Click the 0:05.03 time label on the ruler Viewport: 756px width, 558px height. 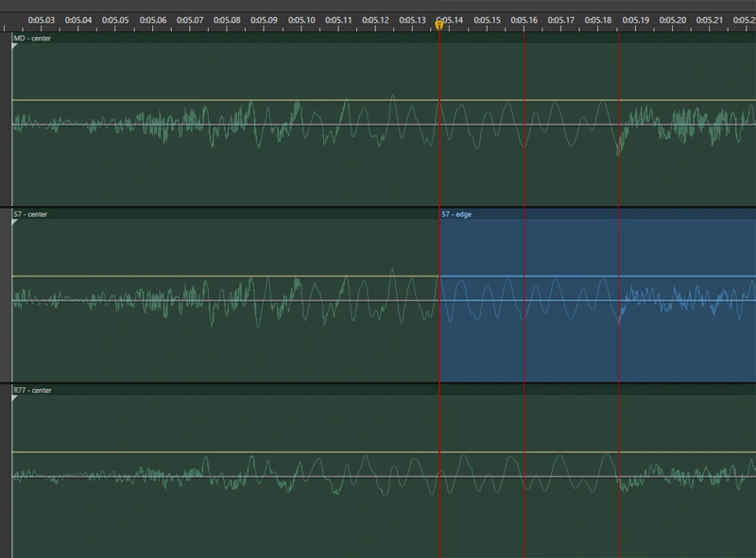point(41,20)
